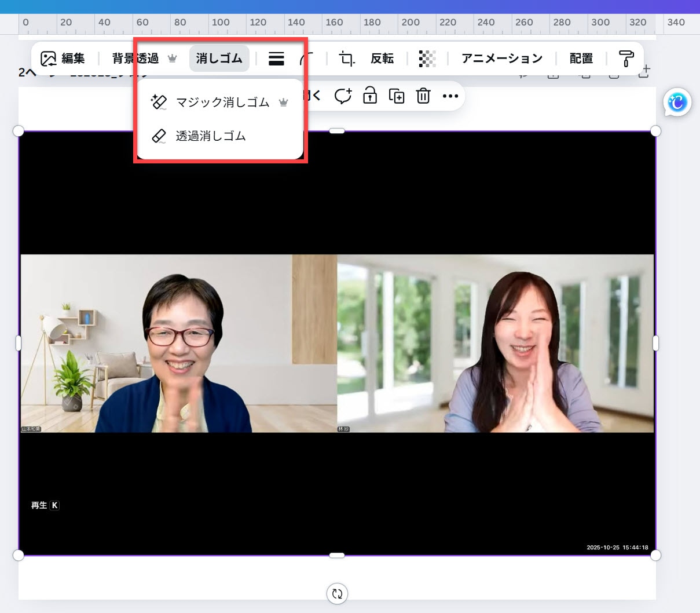Collapse the 消しゴム dropdown button
700x613 pixels.
click(219, 59)
